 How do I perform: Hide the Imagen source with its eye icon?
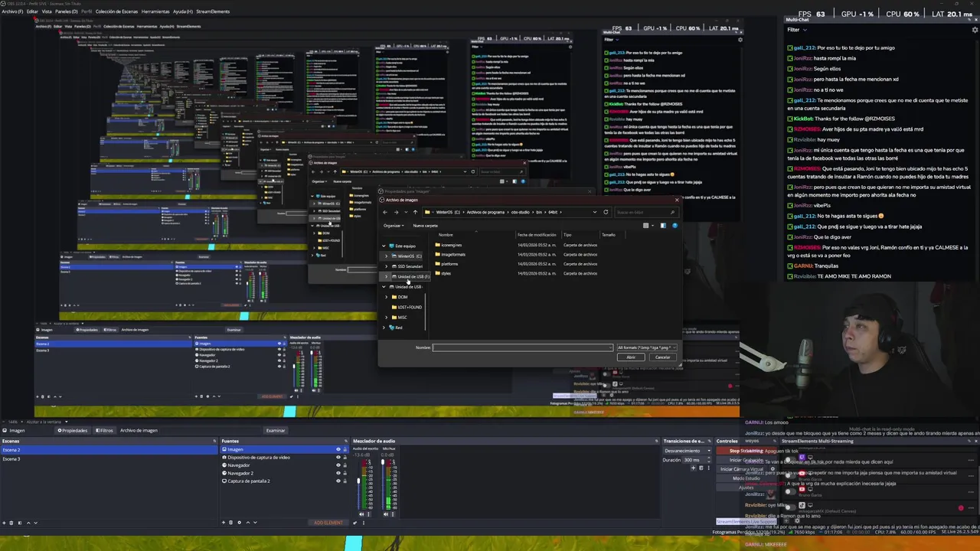[x=338, y=449]
